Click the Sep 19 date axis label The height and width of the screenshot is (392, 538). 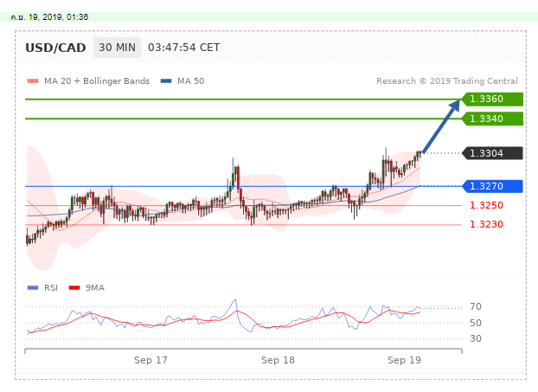click(404, 360)
